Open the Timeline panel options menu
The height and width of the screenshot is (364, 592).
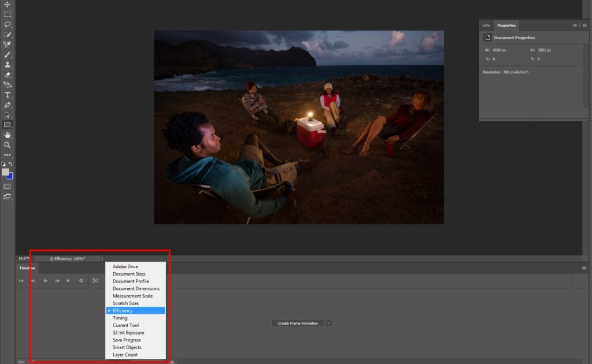[584, 268]
